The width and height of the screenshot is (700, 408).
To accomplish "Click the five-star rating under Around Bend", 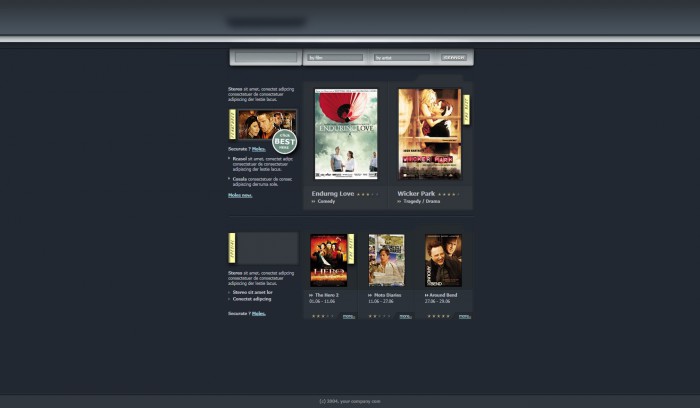I will pos(438,316).
